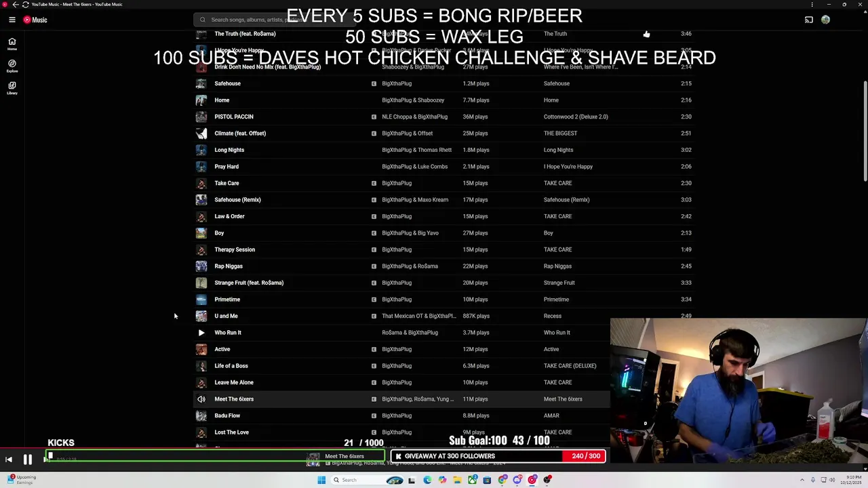
Task: Open album Recess on U and Me row
Action: [x=553, y=316]
